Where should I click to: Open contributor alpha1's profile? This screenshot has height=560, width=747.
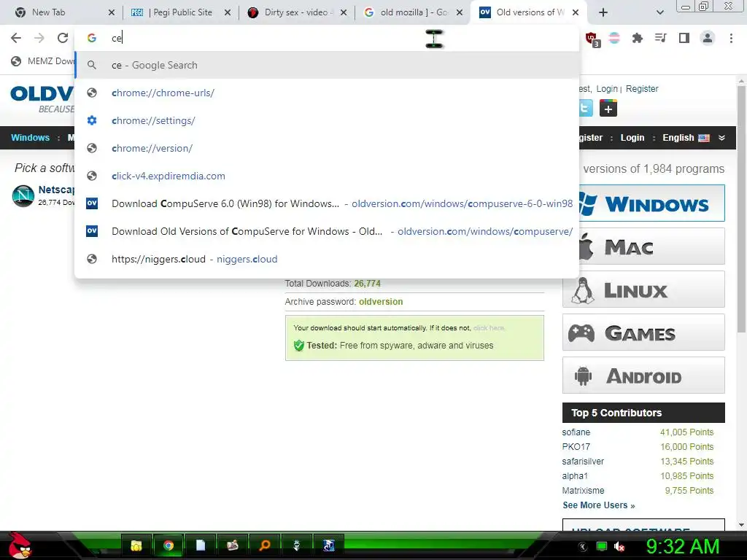point(575,475)
